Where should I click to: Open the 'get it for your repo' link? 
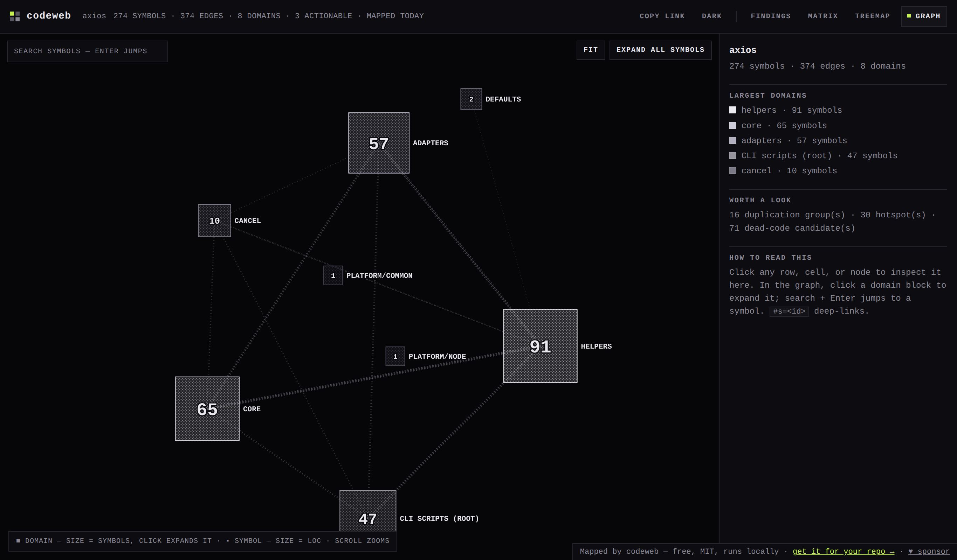[x=843, y=551]
